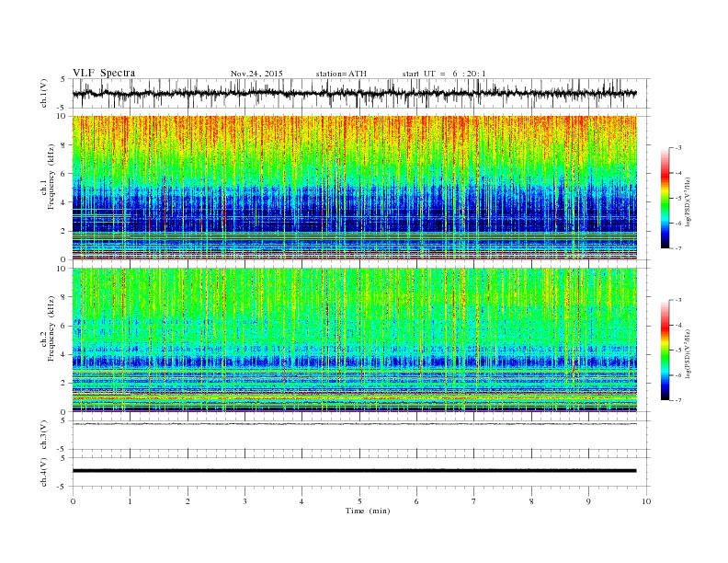Click the "3" tick on the time axis
This screenshot has height=563, width=728.
(245, 501)
